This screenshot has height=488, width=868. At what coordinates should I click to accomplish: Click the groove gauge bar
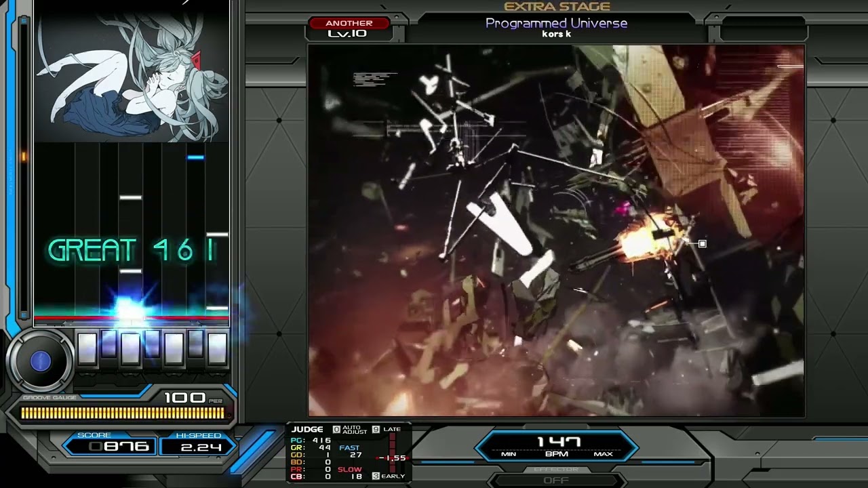[x=122, y=412]
